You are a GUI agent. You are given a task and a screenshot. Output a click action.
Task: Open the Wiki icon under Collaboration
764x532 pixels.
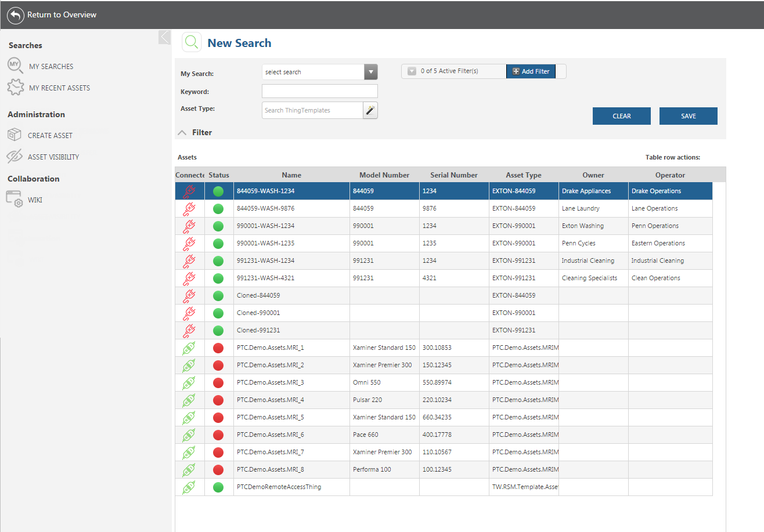point(15,199)
